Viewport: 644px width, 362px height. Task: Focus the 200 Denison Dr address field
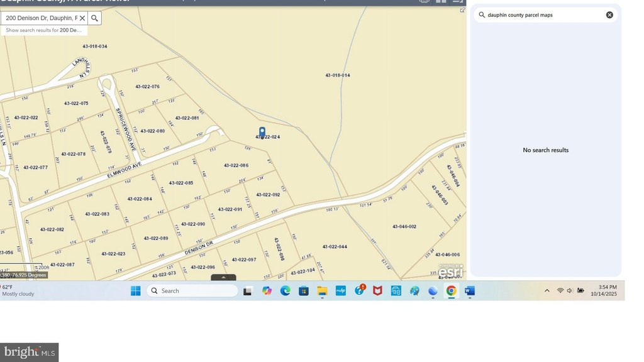click(41, 18)
